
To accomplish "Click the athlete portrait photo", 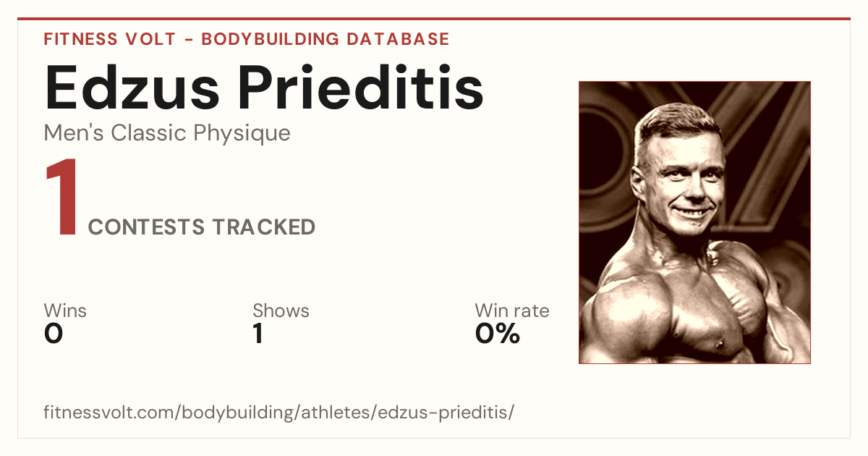I will pos(694,222).
